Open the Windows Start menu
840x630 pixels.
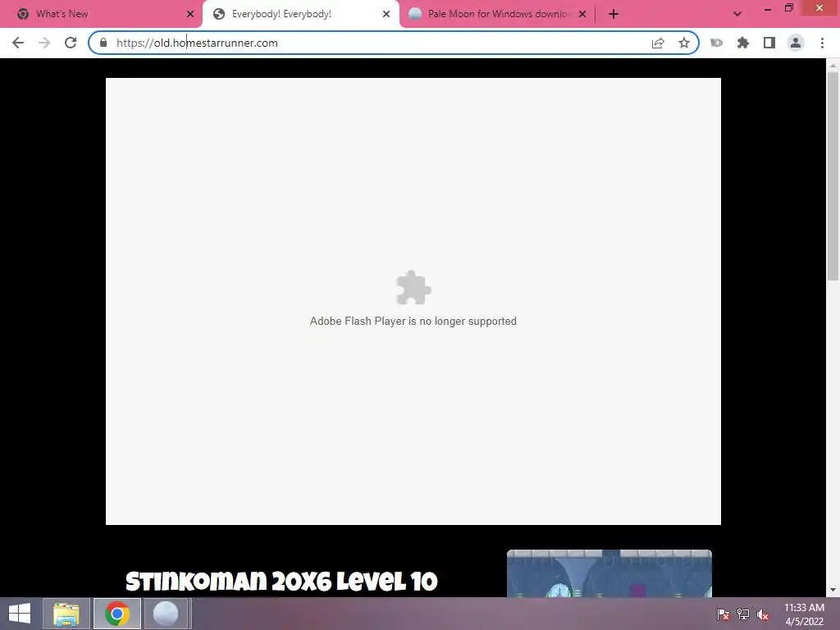(x=20, y=614)
